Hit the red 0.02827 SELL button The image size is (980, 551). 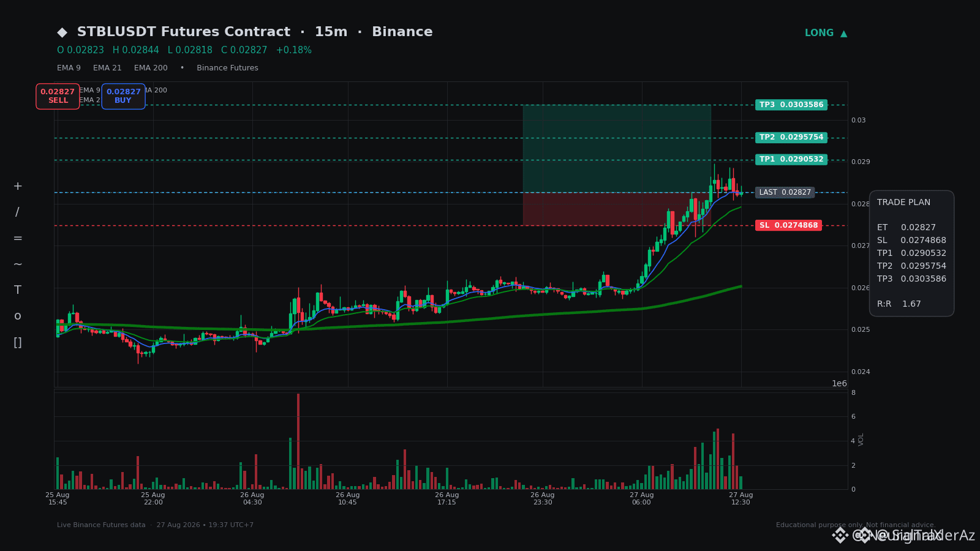(x=58, y=96)
